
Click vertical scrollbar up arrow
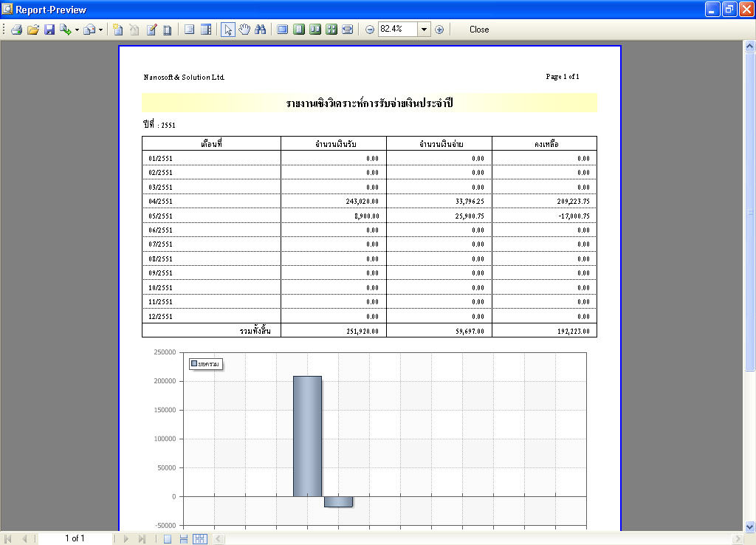coord(750,47)
